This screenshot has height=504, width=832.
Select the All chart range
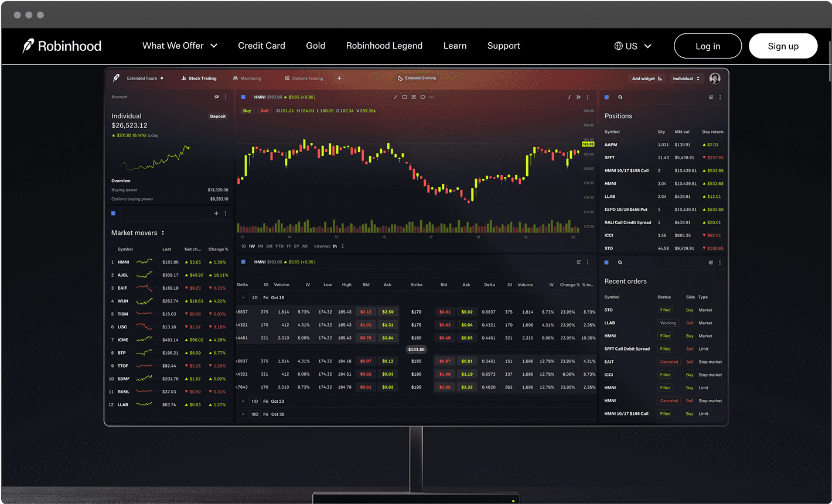305,246
